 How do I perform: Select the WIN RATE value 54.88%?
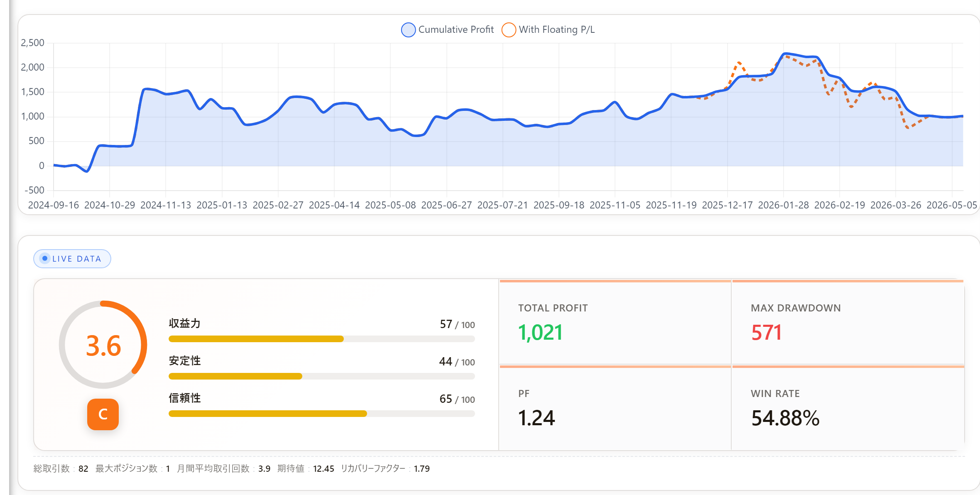785,418
